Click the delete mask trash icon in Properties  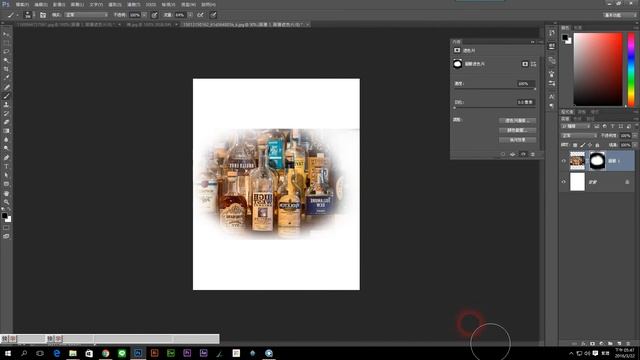pyautogui.click(x=533, y=154)
